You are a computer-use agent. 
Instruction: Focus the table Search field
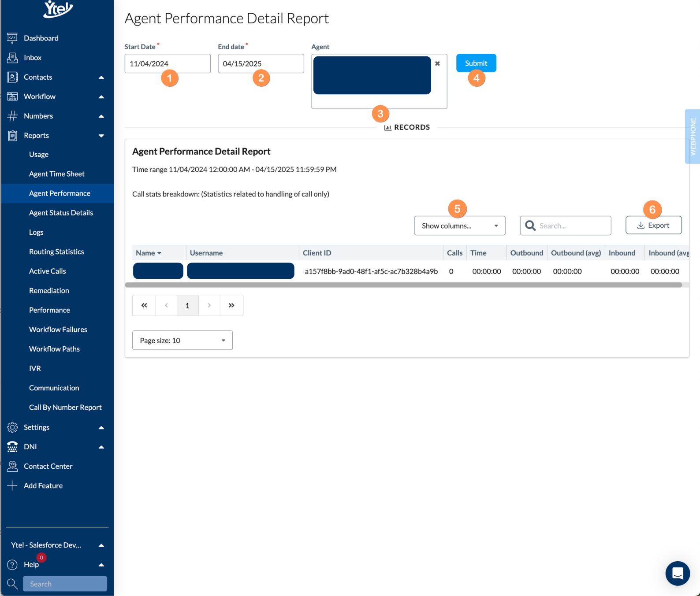(x=566, y=226)
